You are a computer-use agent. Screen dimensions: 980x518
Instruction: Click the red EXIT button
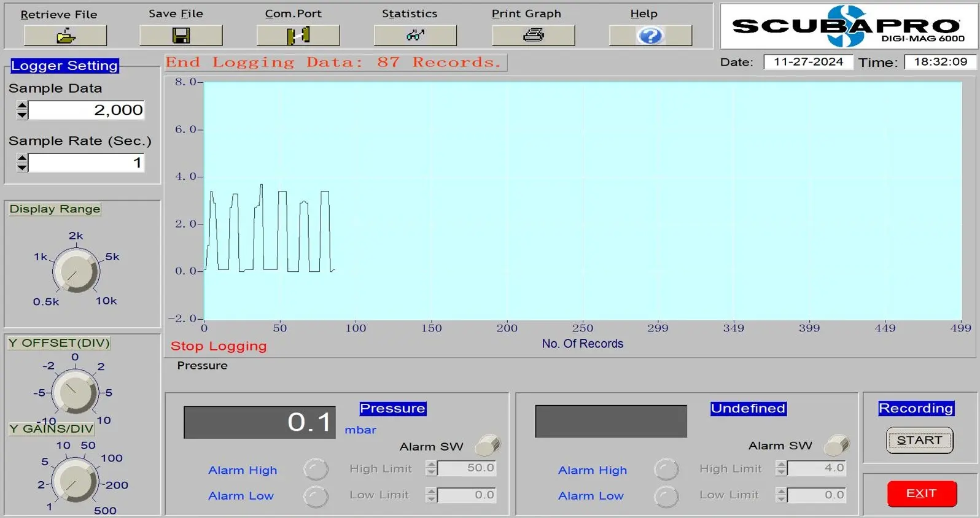tap(921, 493)
